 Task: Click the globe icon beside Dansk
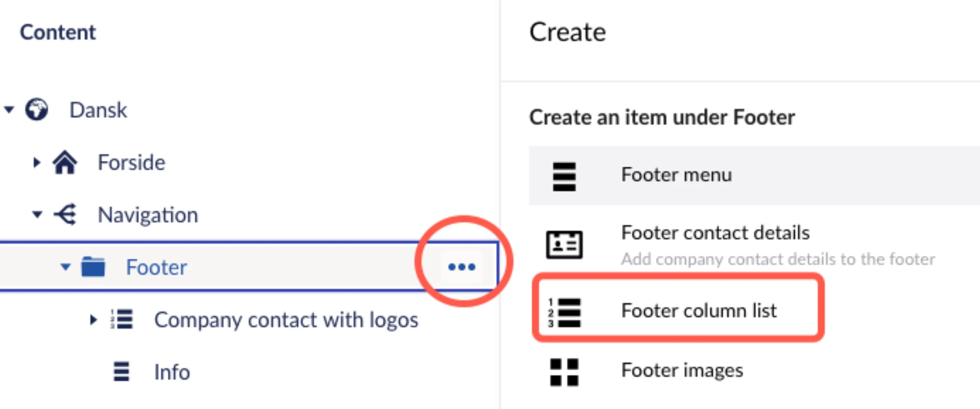tap(36, 109)
